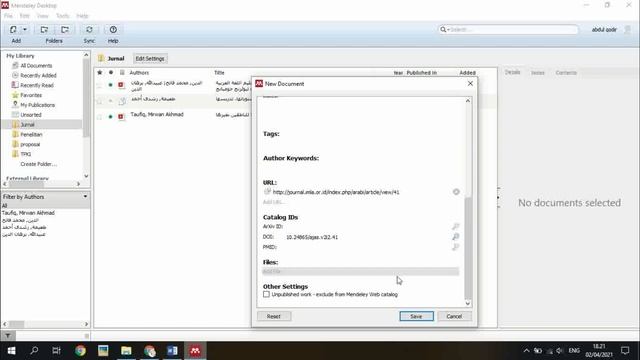Filter by author Taufiq, Mirwan Akhmad
This screenshot has width=640, height=360.
[x=28, y=213]
